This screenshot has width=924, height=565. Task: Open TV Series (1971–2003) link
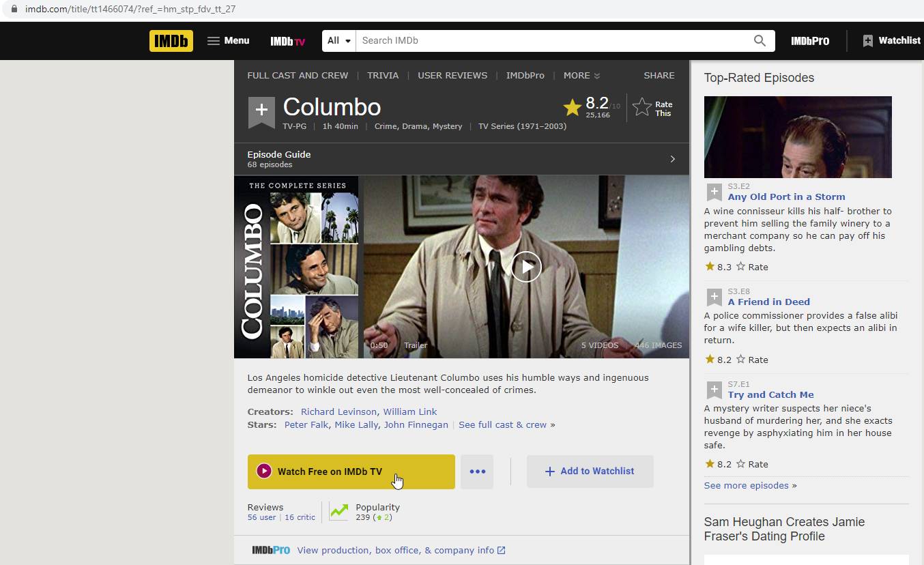click(522, 126)
